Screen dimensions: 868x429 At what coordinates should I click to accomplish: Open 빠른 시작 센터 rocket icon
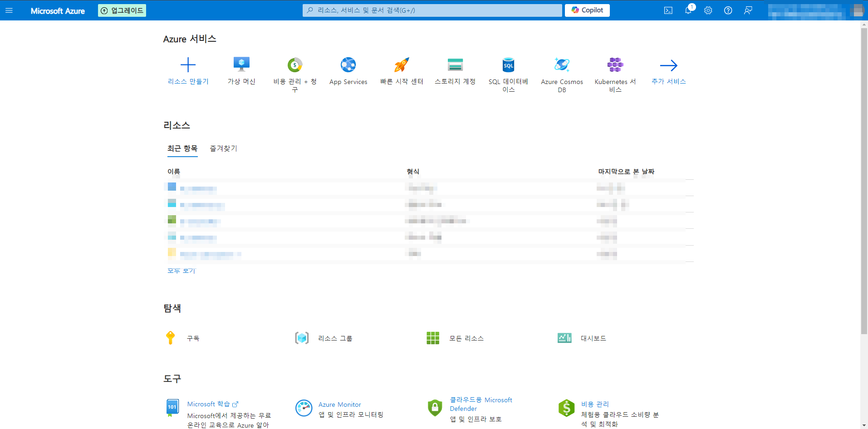point(402,65)
